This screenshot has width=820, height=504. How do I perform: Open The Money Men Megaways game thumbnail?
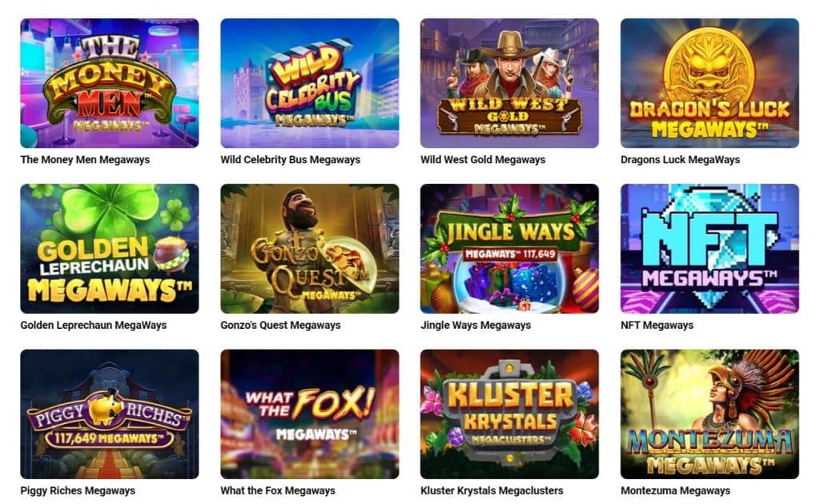coord(109,83)
